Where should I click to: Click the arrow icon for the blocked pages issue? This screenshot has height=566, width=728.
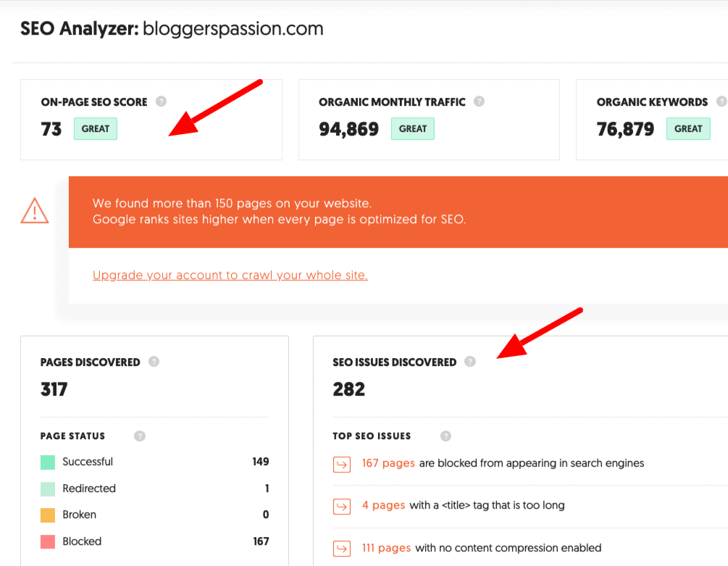[x=341, y=464]
